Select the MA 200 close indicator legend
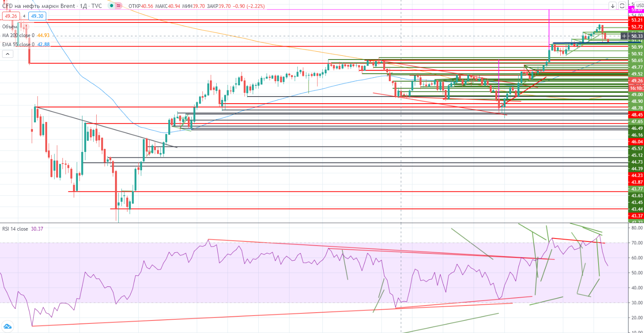The width and height of the screenshot is (644, 333). 18,35
